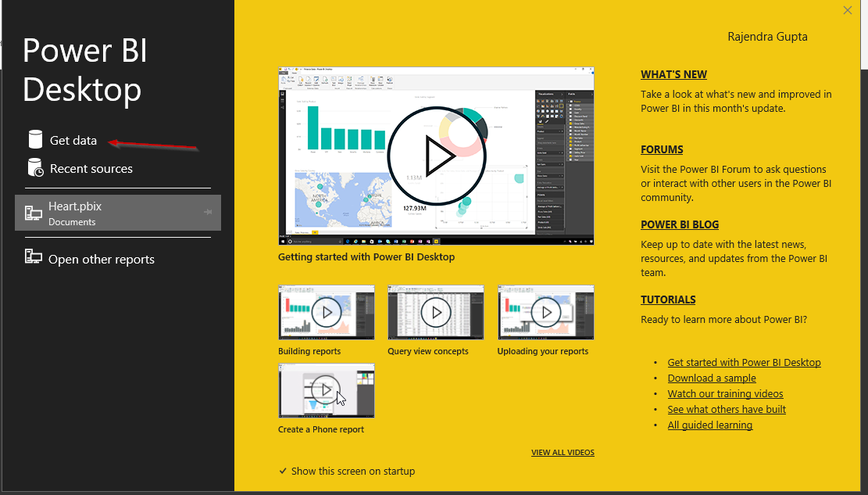Open the WHAT'S NEW link
This screenshot has width=868, height=495.
click(673, 75)
